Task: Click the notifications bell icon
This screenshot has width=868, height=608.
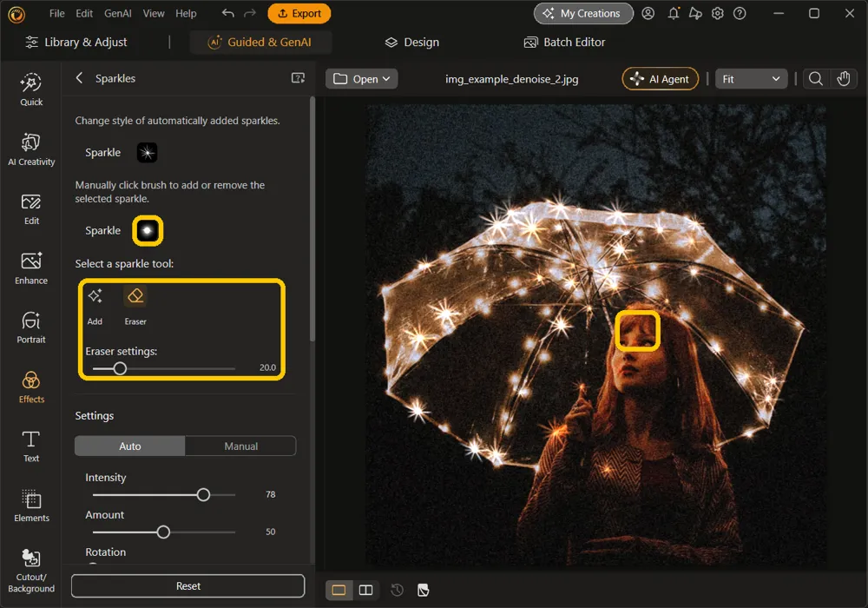Action: [674, 13]
